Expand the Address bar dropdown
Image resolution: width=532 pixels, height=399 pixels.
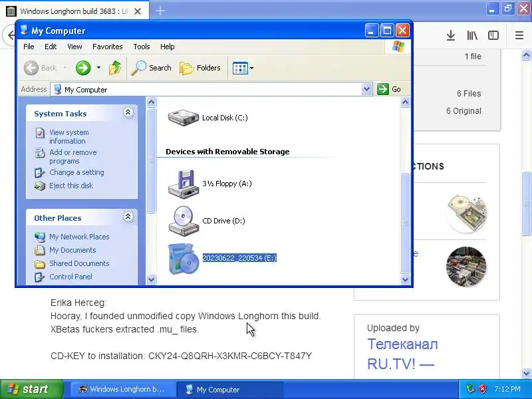click(366, 89)
